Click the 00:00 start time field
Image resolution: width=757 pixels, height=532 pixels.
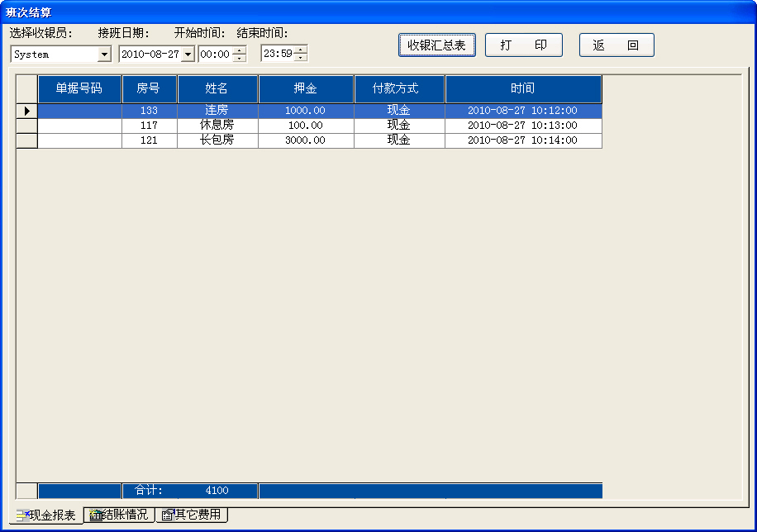(x=216, y=54)
